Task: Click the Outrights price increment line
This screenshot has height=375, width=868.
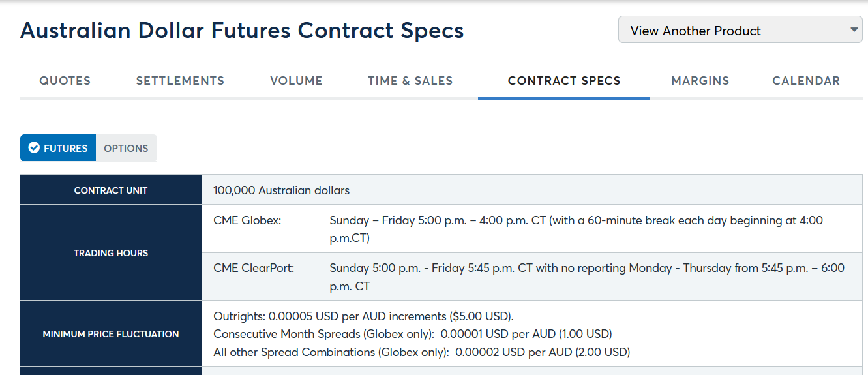Action: click(363, 316)
